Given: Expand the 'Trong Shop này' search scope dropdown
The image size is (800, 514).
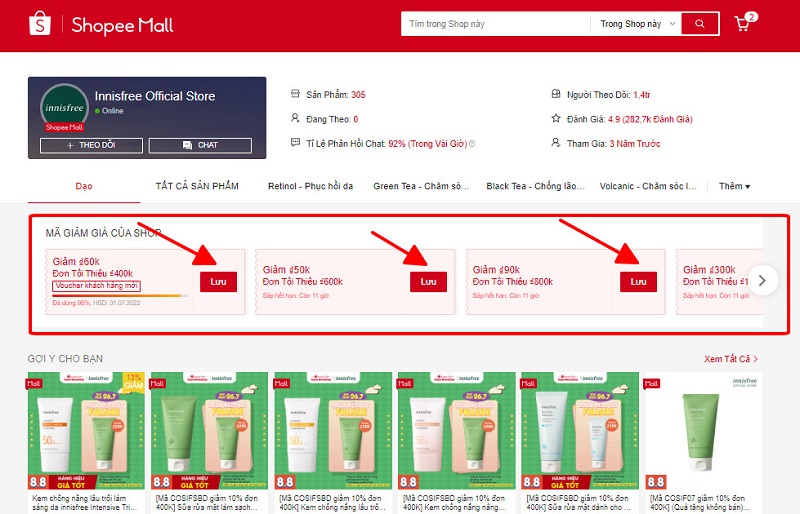Looking at the screenshot, I should (637, 24).
